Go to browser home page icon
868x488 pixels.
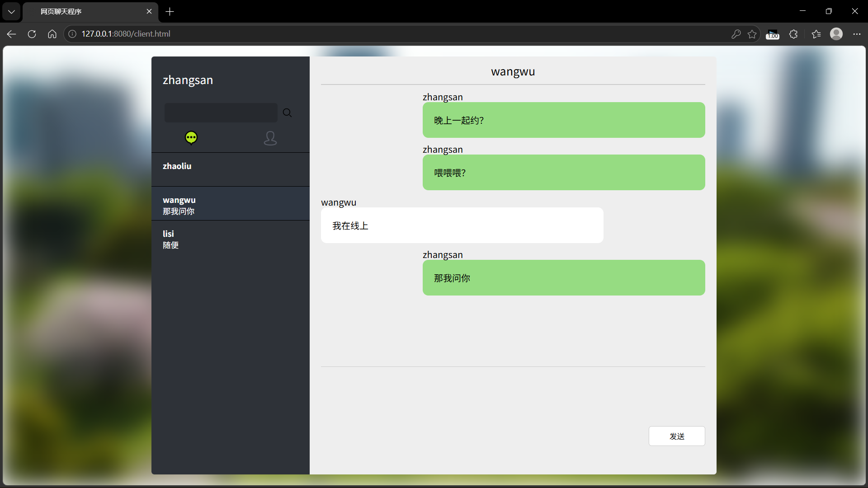tap(52, 34)
